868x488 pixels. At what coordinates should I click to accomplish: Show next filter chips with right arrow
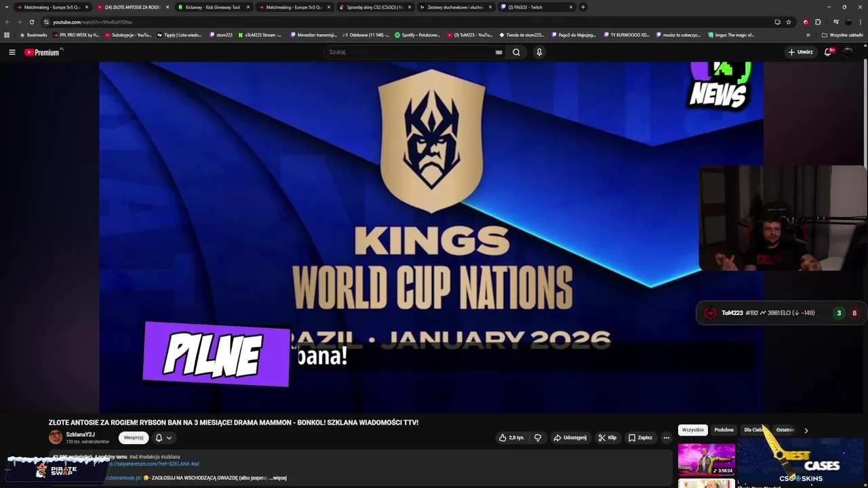pyautogui.click(x=806, y=430)
